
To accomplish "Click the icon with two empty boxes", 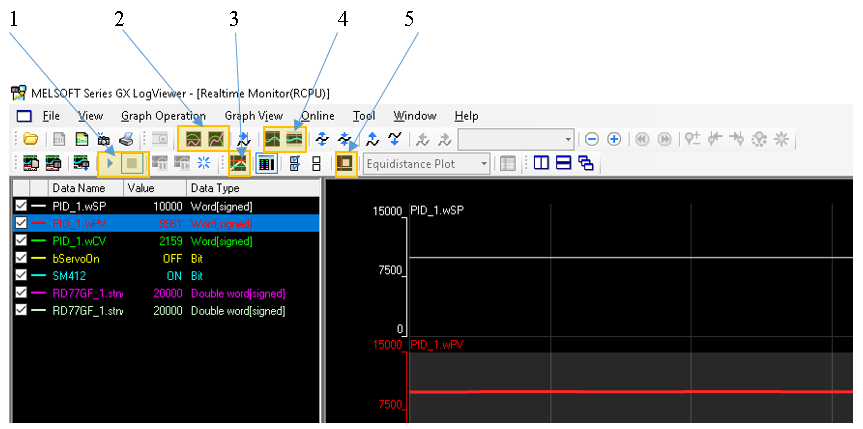I will pyautogui.click(x=316, y=163).
